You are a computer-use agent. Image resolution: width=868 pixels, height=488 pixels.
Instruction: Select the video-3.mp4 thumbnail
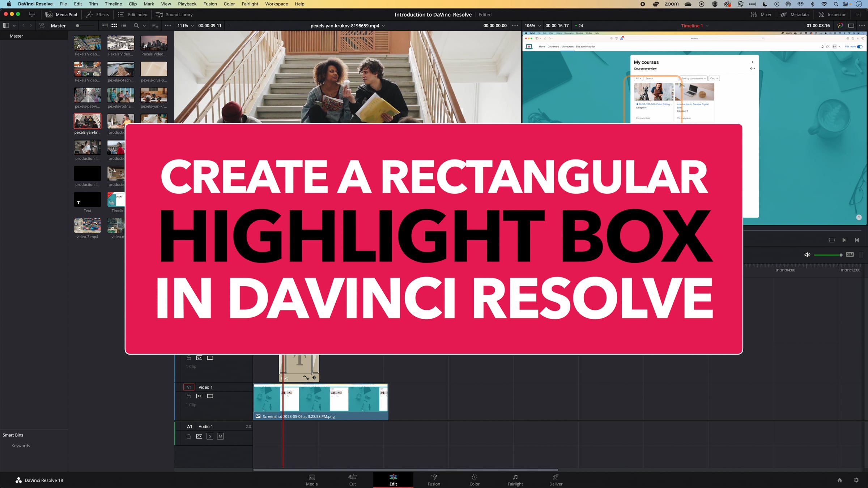pos(88,226)
